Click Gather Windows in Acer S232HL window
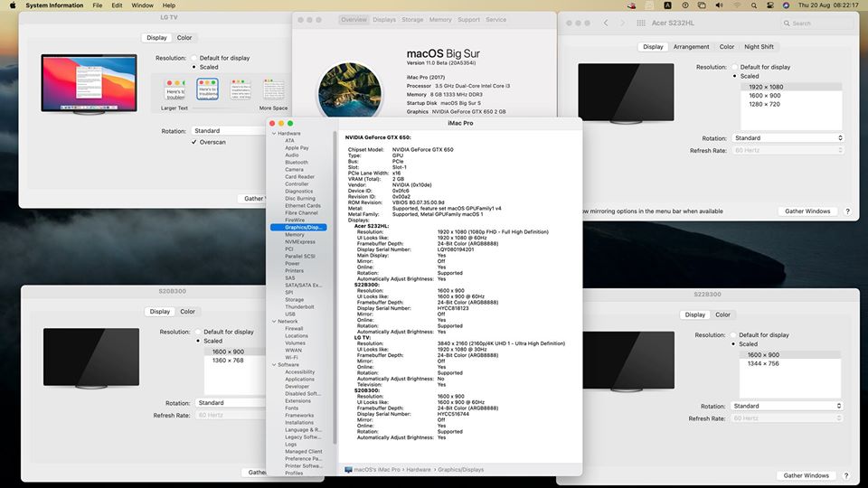Image resolution: width=868 pixels, height=488 pixels. click(807, 211)
